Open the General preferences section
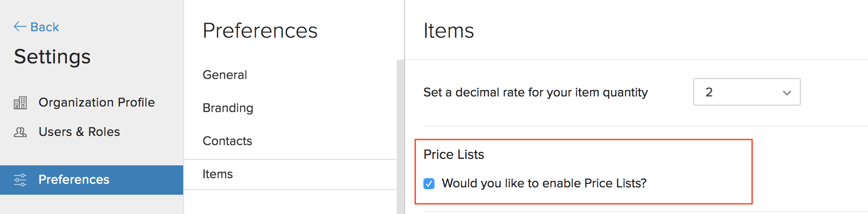 tap(225, 75)
